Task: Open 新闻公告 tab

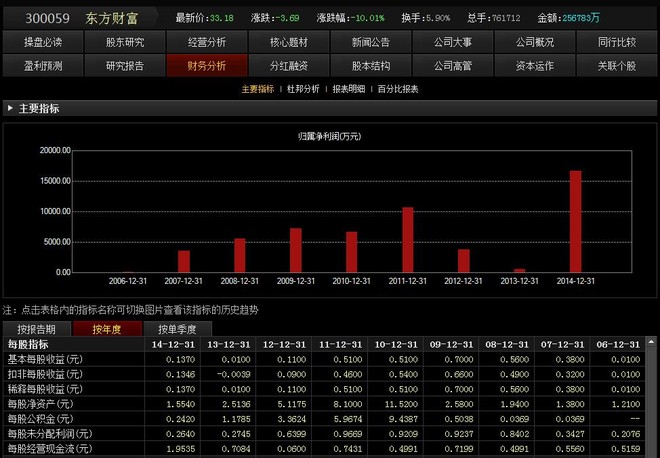Action: pyautogui.click(x=371, y=42)
